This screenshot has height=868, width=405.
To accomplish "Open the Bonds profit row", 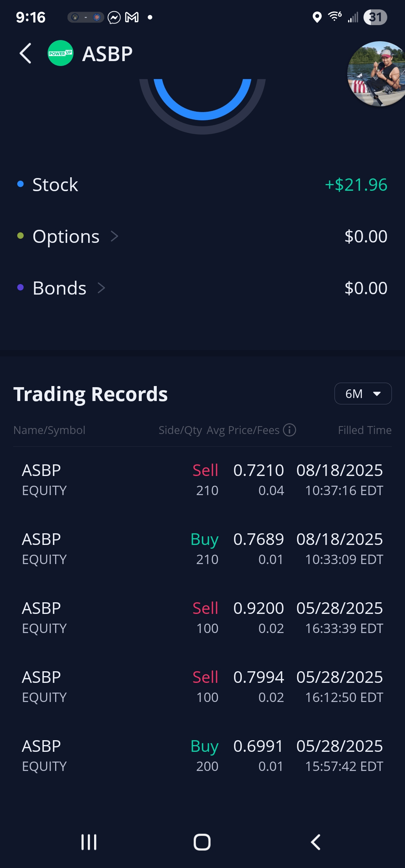I will point(202,288).
